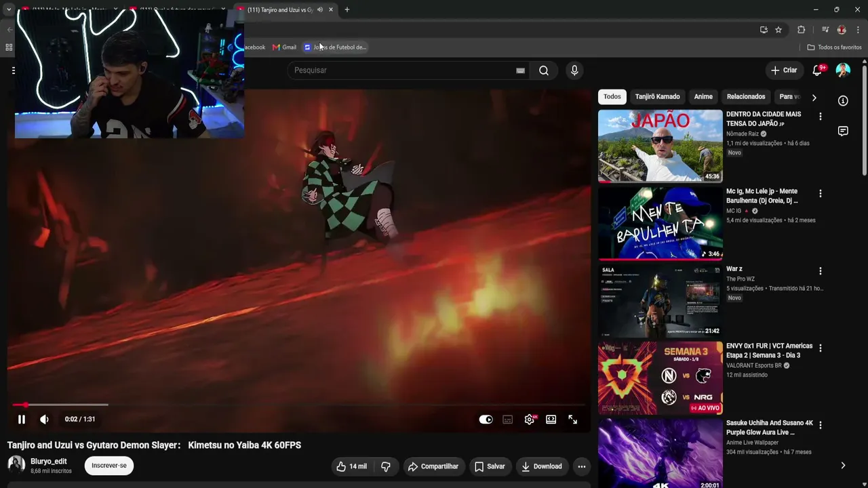Screen dimensions: 868x488
Task: Open the Criar create menu
Action: [x=784, y=70]
